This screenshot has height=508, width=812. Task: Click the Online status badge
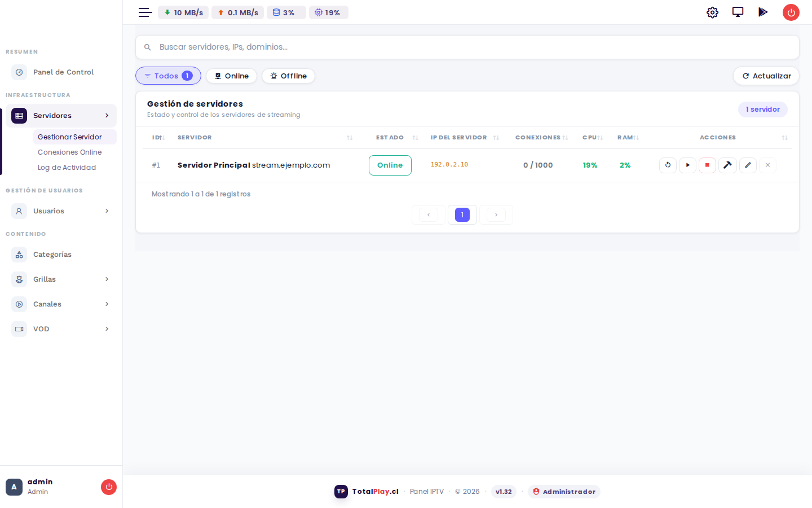click(390, 165)
